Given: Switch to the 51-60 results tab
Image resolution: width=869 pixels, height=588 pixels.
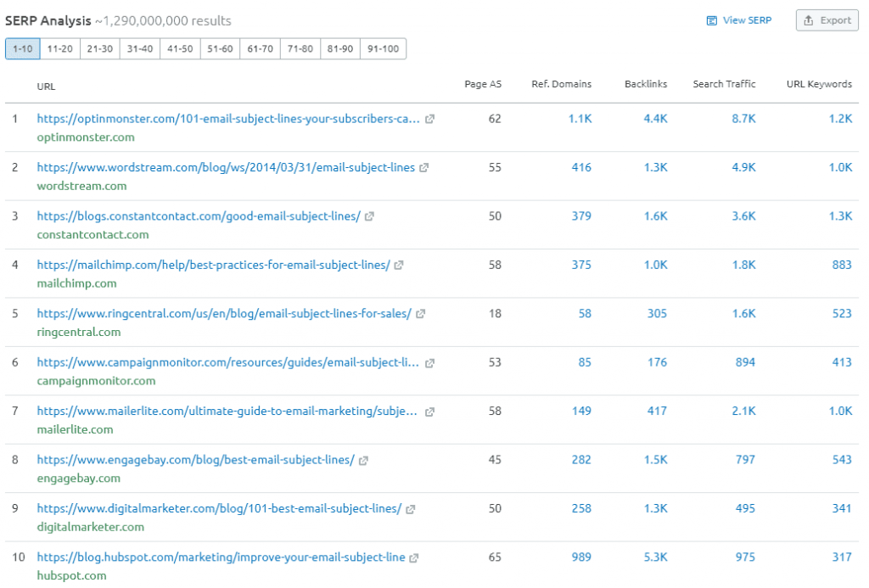Looking at the screenshot, I should (220, 48).
